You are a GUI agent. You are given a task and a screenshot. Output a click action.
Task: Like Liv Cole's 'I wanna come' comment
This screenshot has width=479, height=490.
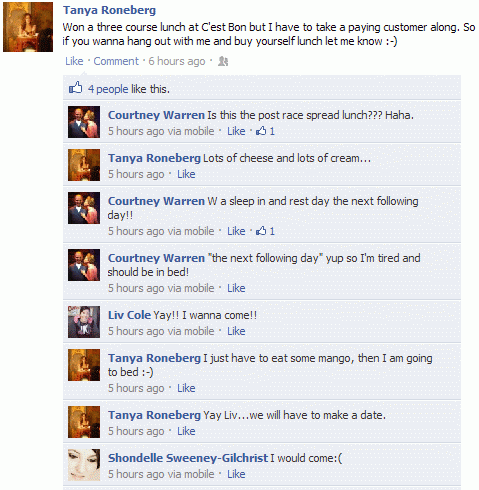[x=236, y=331]
